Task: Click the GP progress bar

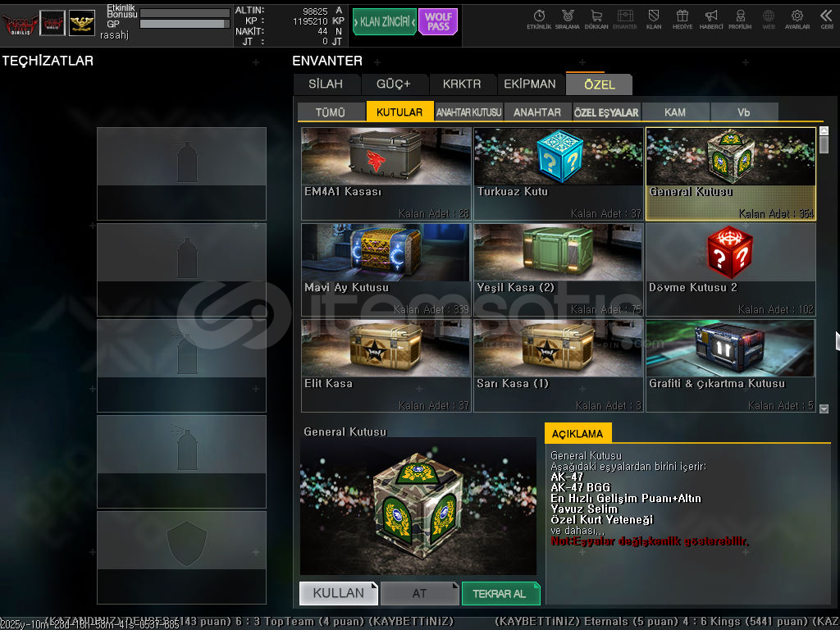Action: point(185,24)
